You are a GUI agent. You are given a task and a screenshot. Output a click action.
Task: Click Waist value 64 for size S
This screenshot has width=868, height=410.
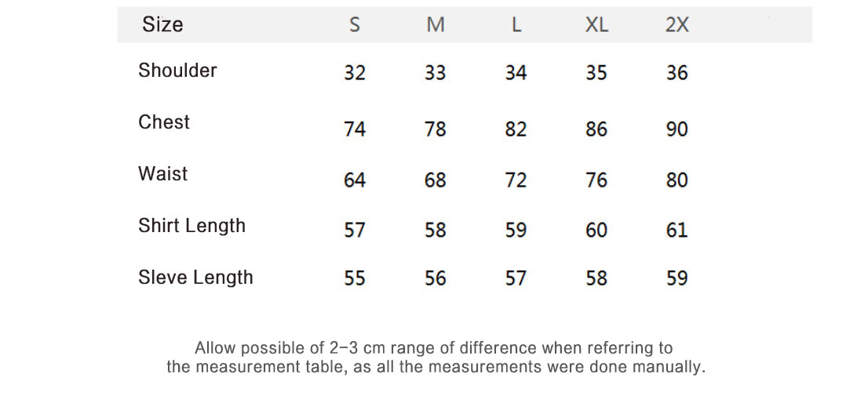355,180
